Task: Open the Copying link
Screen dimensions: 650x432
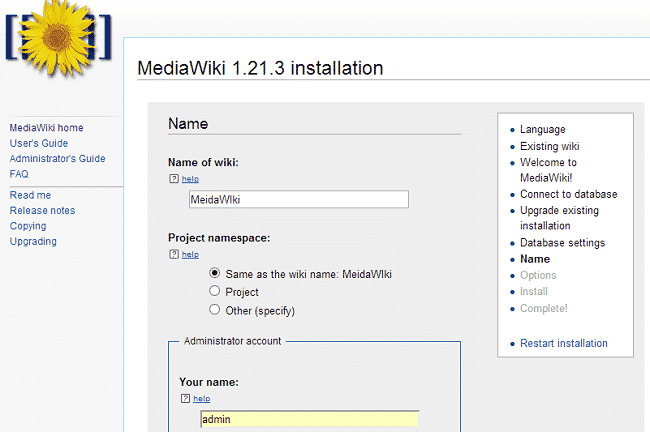Action: [x=28, y=226]
